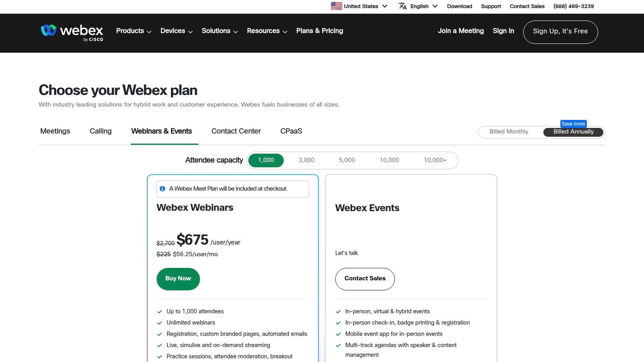The image size is (644, 362).
Task: Click the (888) 469-3239 phone number
Action: tap(573, 6)
